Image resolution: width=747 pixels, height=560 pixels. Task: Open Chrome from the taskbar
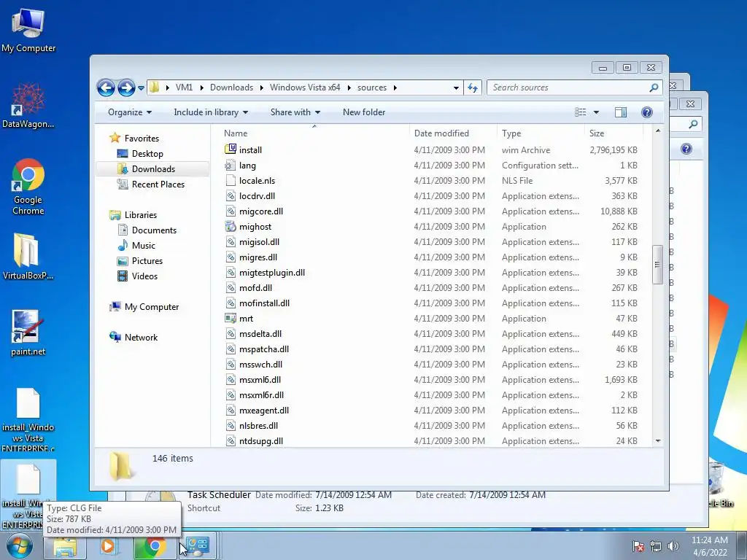click(155, 546)
